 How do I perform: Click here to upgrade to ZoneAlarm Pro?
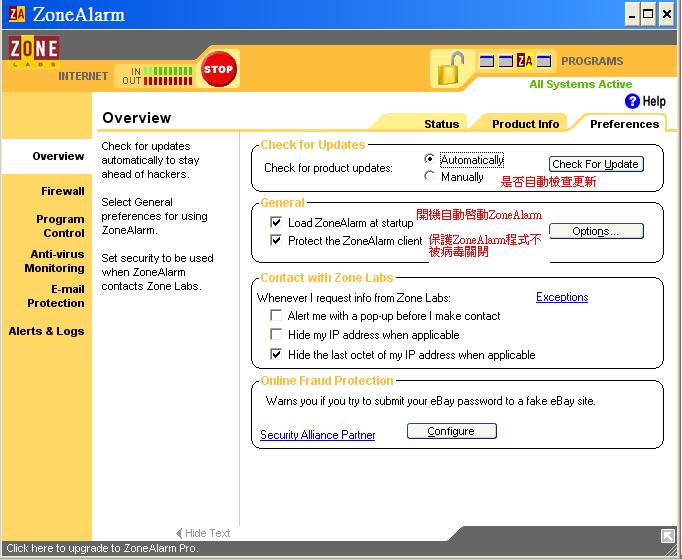click(102, 548)
